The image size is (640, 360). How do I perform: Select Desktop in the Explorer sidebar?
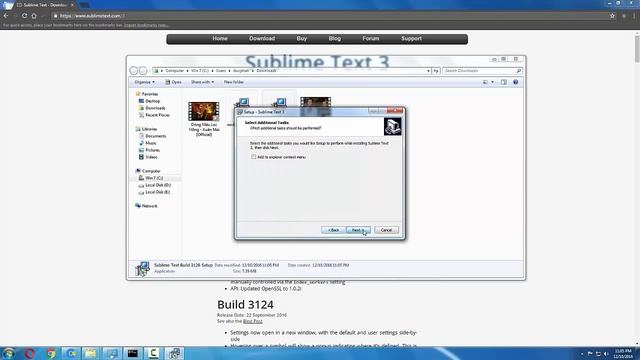[x=149, y=101]
